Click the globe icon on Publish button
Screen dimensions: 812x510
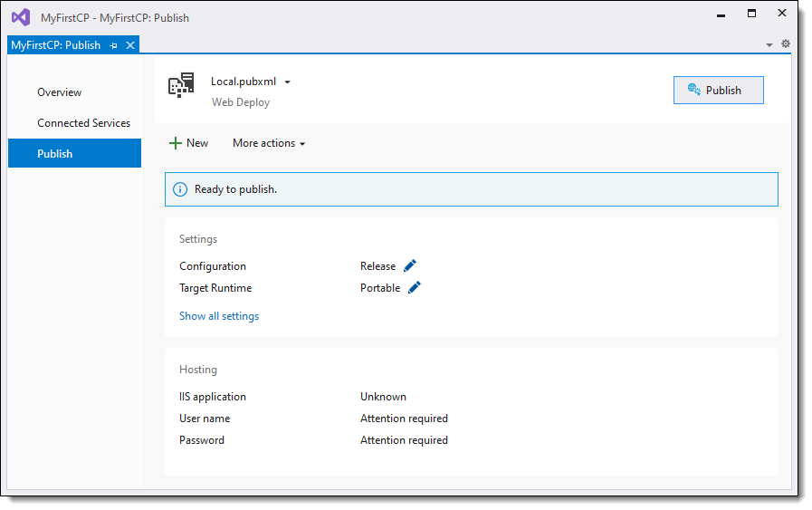point(694,90)
